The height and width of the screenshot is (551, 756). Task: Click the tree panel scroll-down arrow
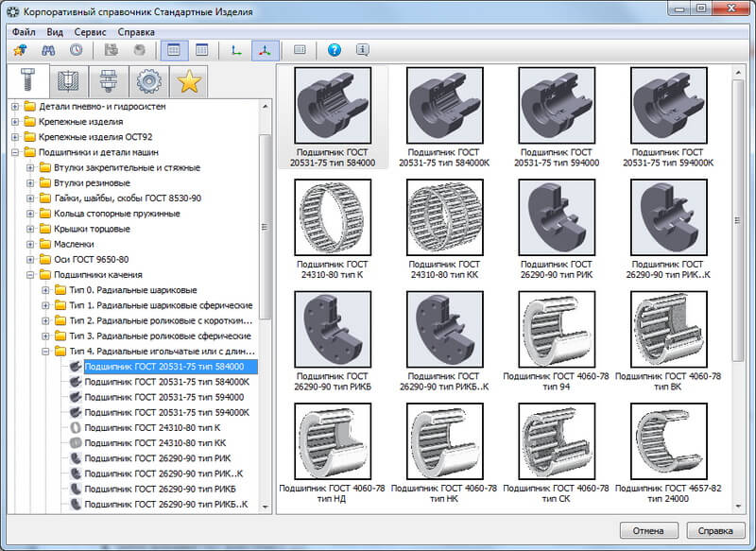pos(266,507)
